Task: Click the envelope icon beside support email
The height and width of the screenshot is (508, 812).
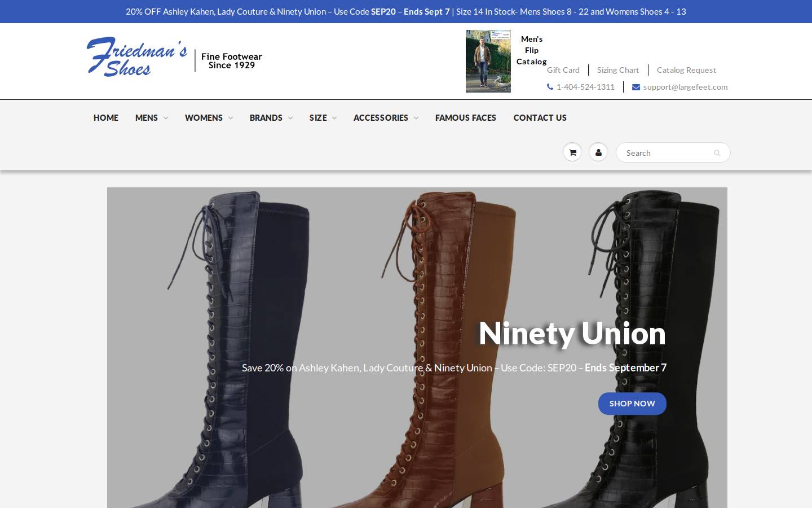Action: point(636,87)
